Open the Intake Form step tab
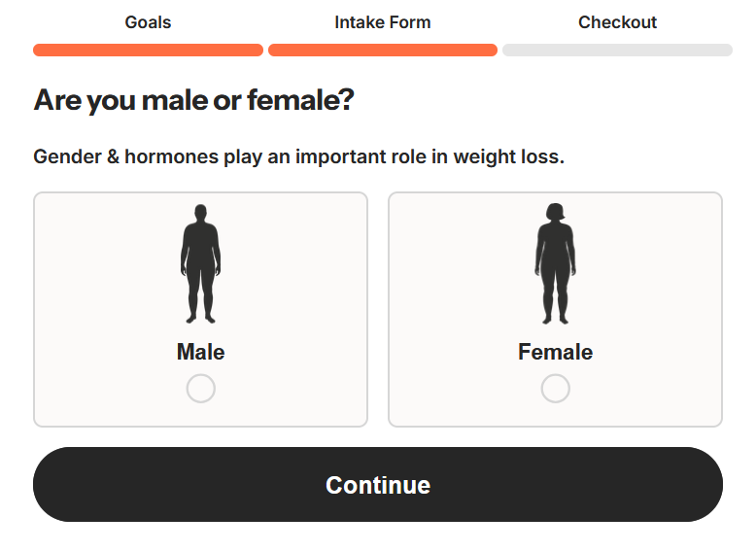 [383, 22]
